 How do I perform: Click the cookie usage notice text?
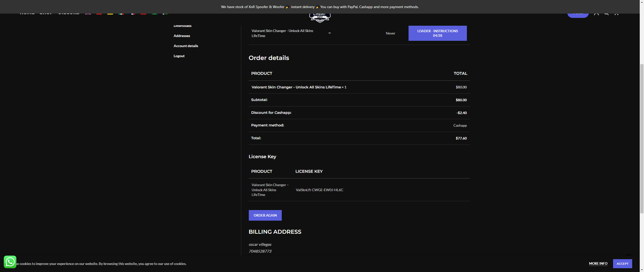pos(101,264)
